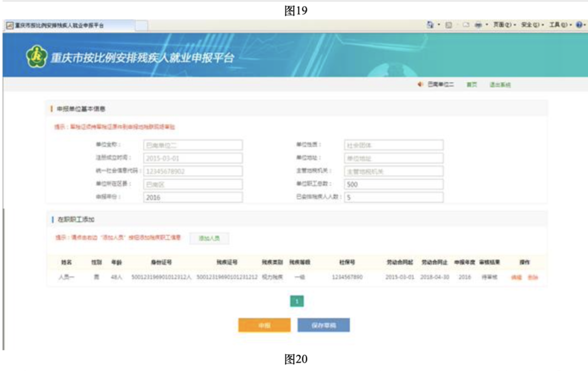Click the speaker icon beside 巴南单位二
Viewport: 588px width, 371px height.
(420, 85)
